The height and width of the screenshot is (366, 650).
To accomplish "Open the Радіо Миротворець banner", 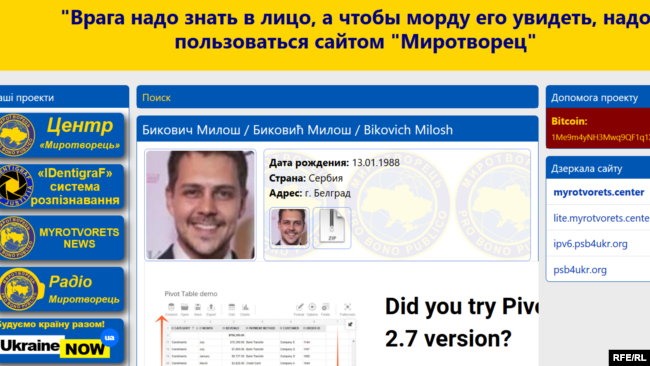I will point(62,289).
